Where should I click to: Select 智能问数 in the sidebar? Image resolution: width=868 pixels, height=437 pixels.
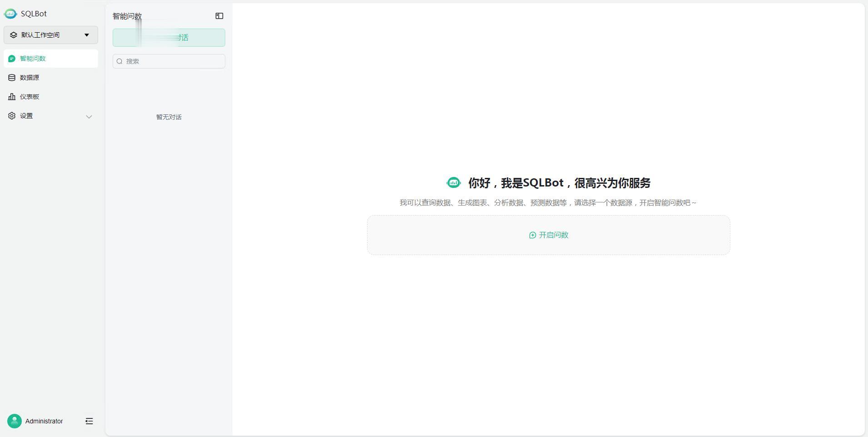pos(51,59)
